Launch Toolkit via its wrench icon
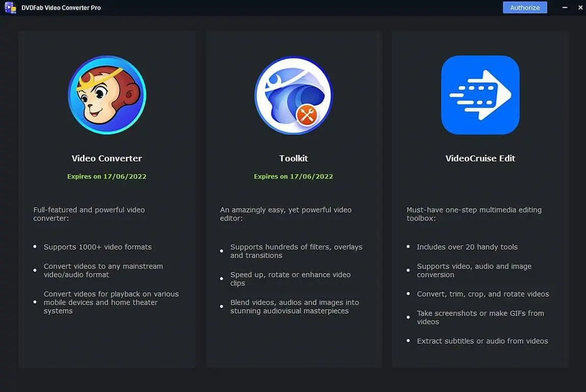586x392 pixels. (x=294, y=95)
